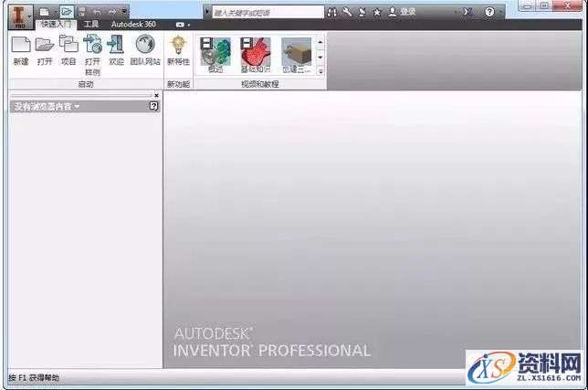Open the Inventor application menu button

(21, 17)
